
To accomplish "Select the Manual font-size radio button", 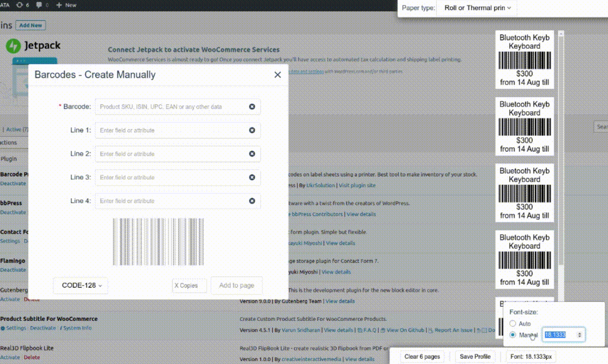I will 512,335.
